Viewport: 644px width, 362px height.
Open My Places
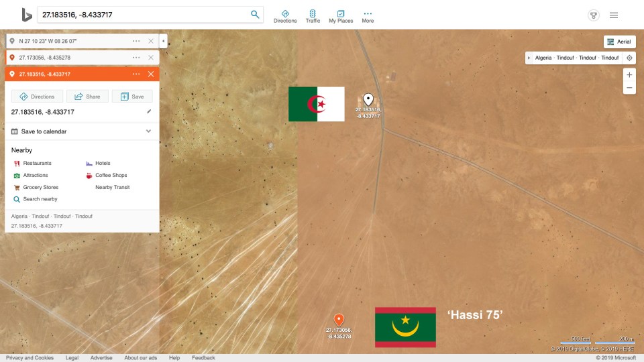[341, 16]
